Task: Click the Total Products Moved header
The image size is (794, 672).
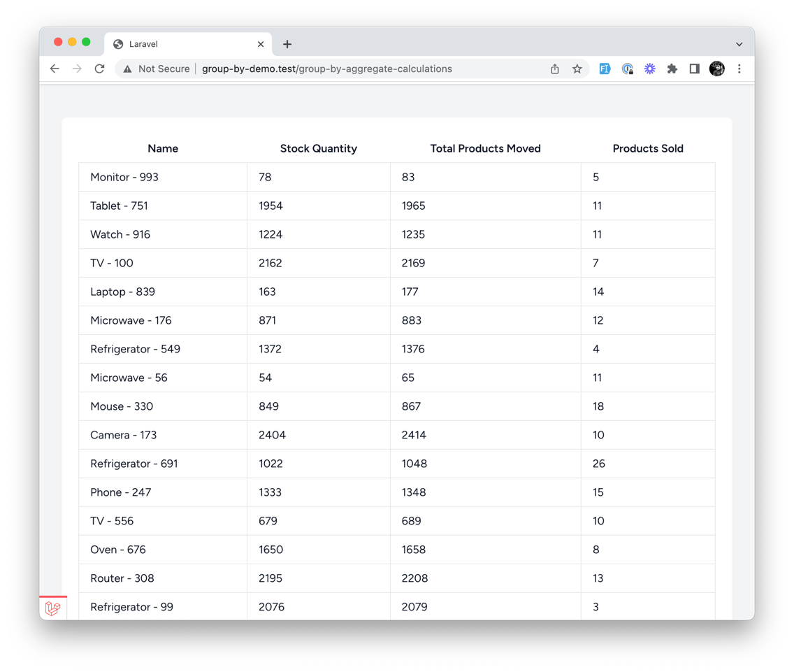Action: pyautogui.click(x=486, y=148)
